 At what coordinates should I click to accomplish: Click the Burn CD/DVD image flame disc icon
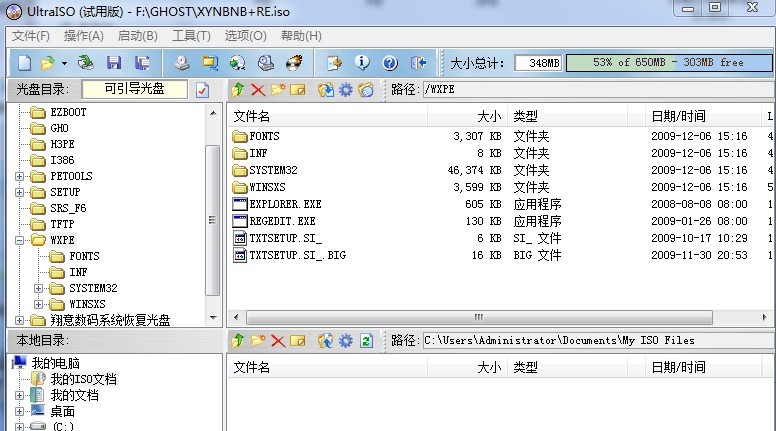click(294, 63)
